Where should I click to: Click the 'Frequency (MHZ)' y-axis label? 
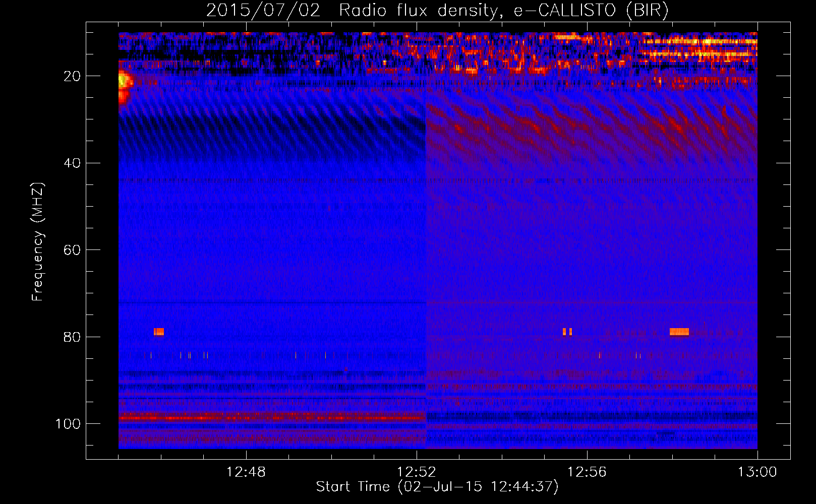coord(38,241)
